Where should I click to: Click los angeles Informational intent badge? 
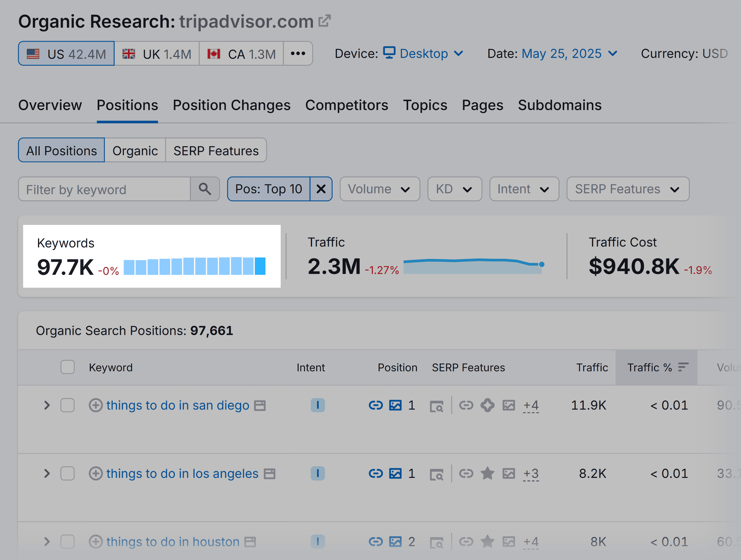tap(317, 473)
